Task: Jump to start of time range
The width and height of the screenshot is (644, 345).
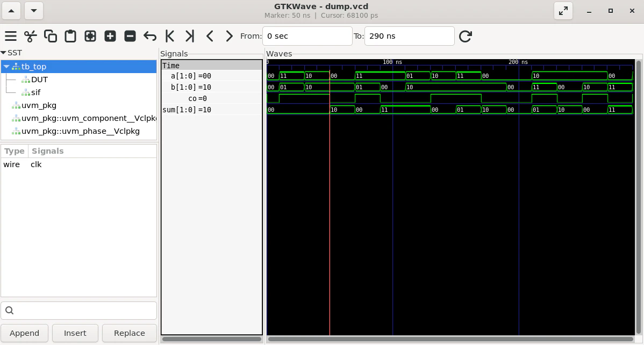Action: click(x=170, y=36)
